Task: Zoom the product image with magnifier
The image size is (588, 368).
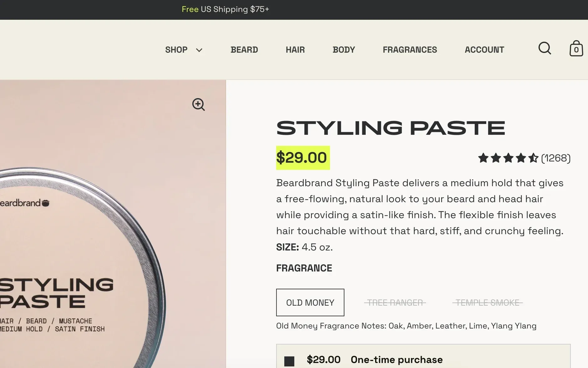Action: tap(199, 104)
